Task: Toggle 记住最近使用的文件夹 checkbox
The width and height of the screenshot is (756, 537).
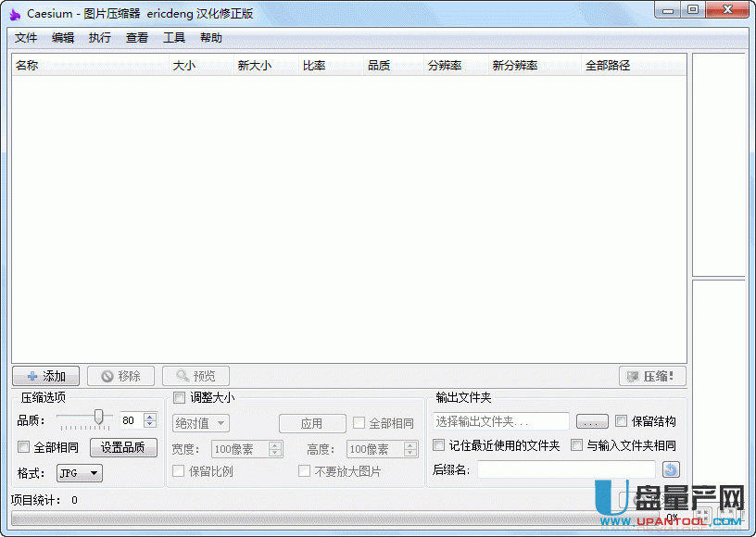Action: (x=440, y=445)
